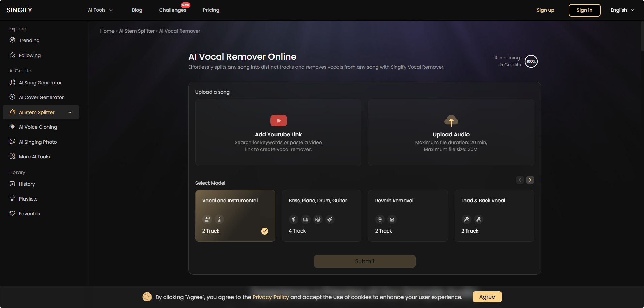Open AI Voice Cloning from sidebar

[41, 127]
